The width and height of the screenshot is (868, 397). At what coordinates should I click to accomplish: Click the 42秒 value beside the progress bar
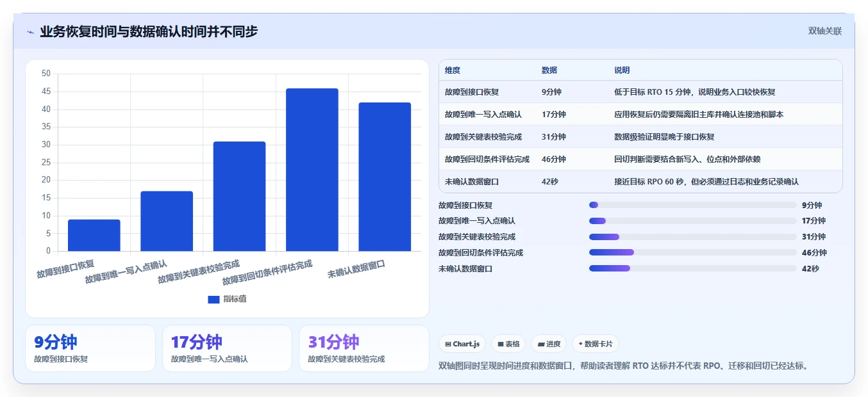(x=810, y=268)
